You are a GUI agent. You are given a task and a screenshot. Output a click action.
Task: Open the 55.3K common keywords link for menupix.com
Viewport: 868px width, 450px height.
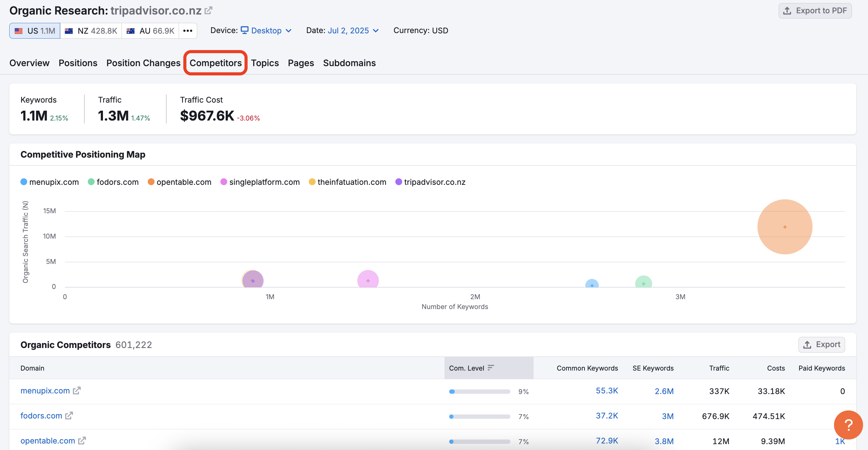click(x=606, y=391)
